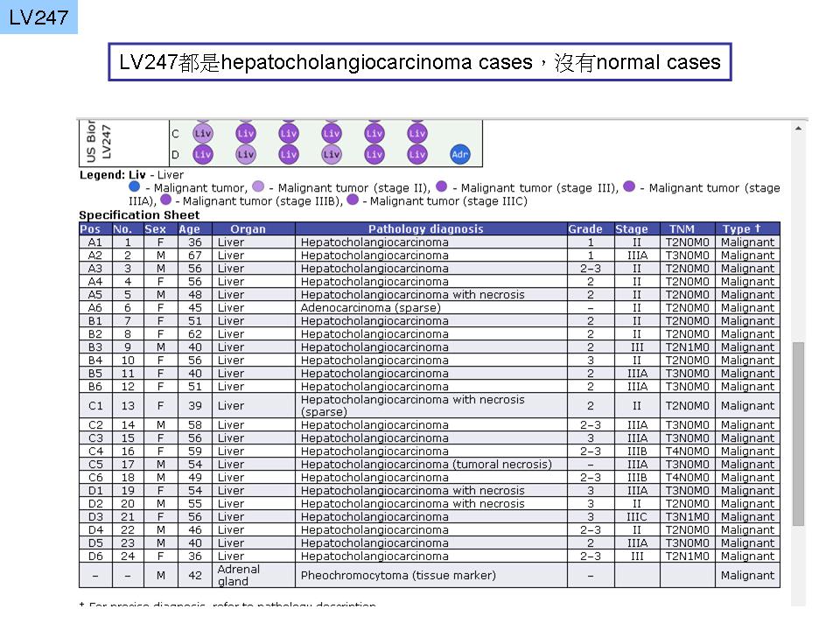Click position cell C1
Viewport: 840px width, 630px height.
point(95,405)
